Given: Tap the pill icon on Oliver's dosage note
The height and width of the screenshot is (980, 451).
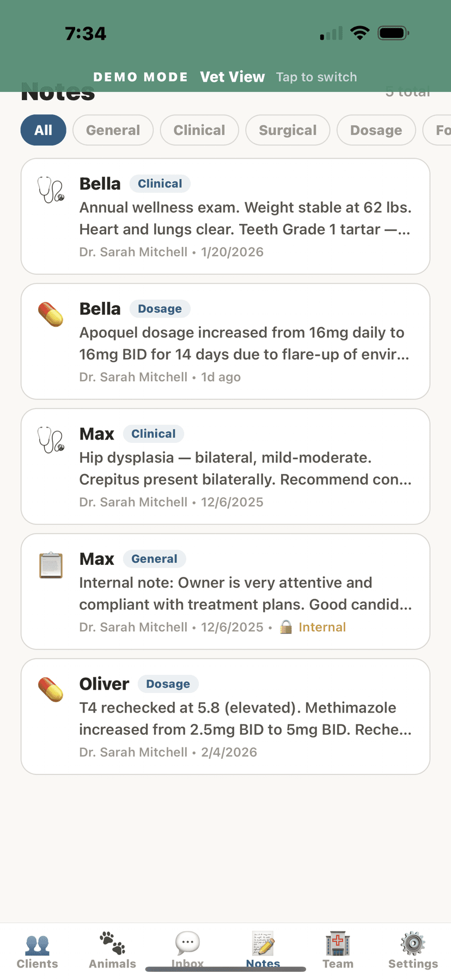Looking at the screenshot, I should pyautogui.click(x=51, y=690).
